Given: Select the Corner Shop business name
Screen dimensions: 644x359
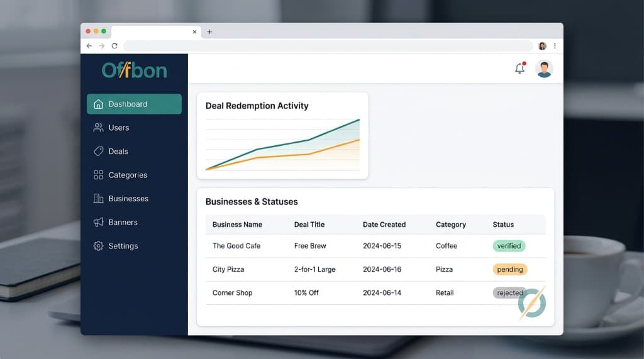Looking at the screenshot, I should coord(233,292).
